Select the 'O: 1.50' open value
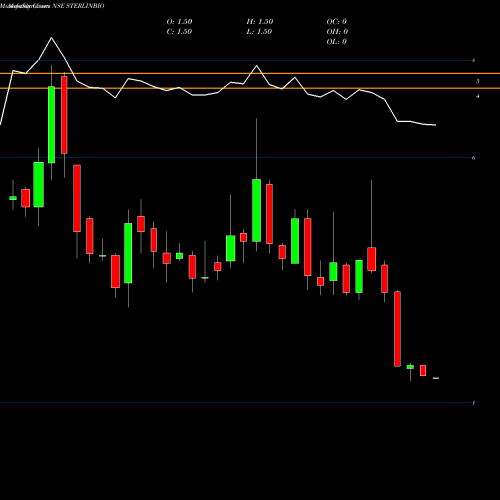Screen dimensions: 500x500 (x=179, y=22)
